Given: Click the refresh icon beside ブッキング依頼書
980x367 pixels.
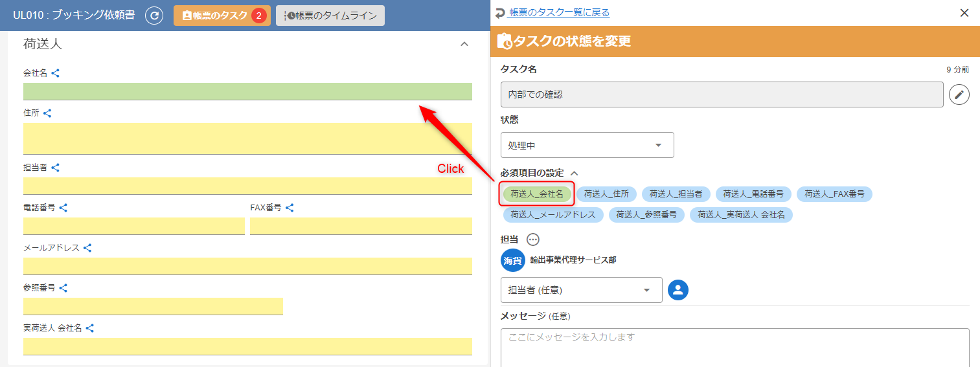Looking at the screenshot, I should (x=154, y=16).
